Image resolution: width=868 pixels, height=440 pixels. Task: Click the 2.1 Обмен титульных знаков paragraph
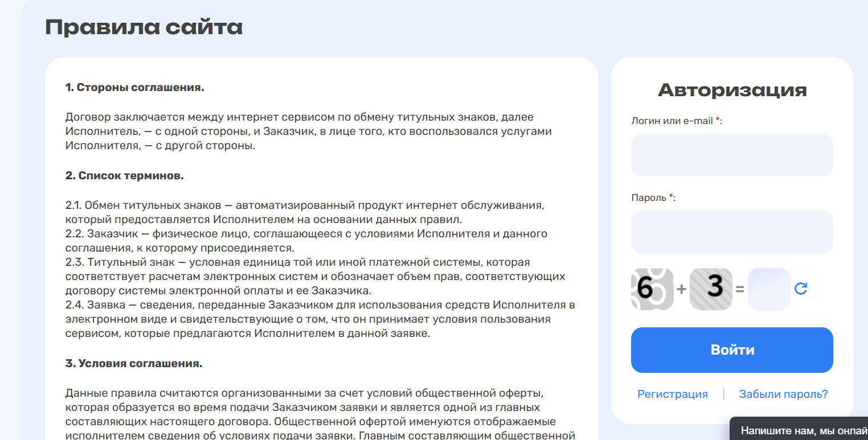point(308,212)
